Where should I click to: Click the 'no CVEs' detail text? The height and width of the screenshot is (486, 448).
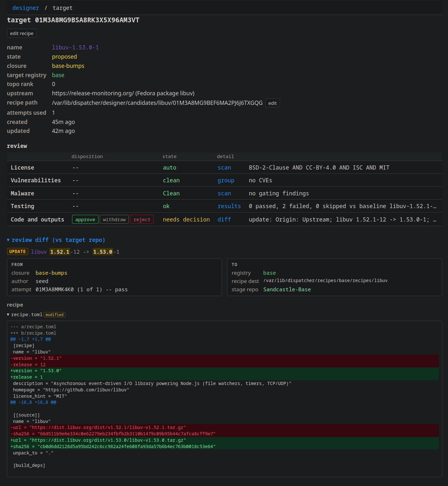pyautogui.click(x=260, y=180)
